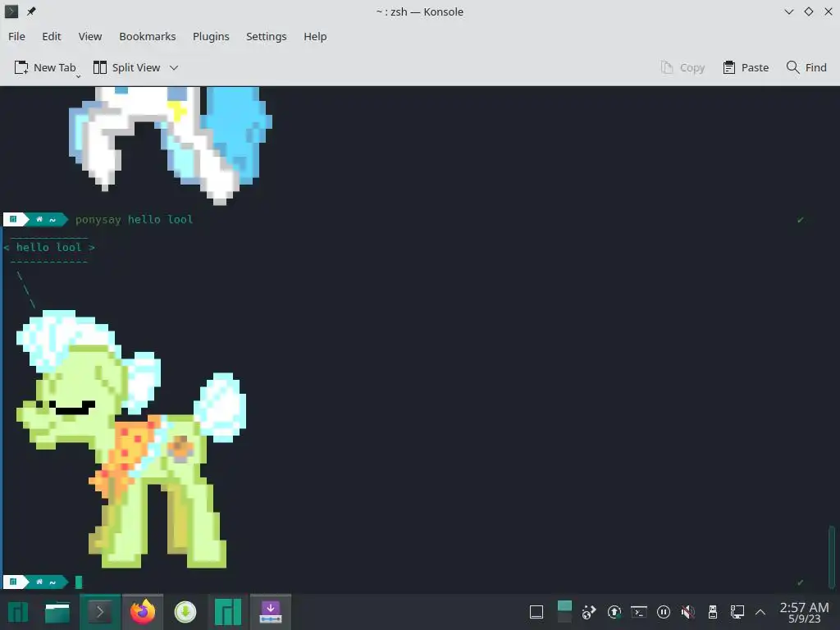This screenshot has height=630, width=840.
Task: Open Find in the toolbar
Action: coord(806,67)
